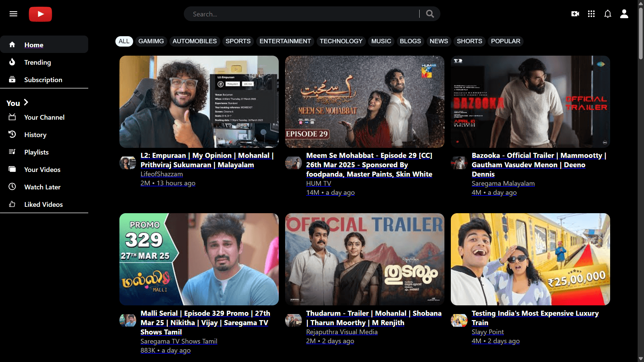The height and width of the screenshot is (362, 644).
Task: Select the Trending flame icon
Action: (12, 62)
